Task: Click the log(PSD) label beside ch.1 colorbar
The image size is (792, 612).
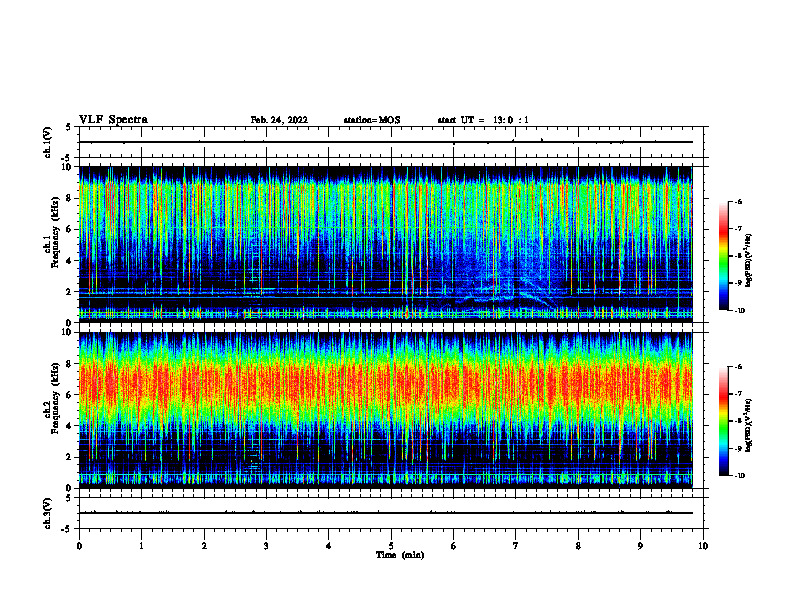Action: 749,261
